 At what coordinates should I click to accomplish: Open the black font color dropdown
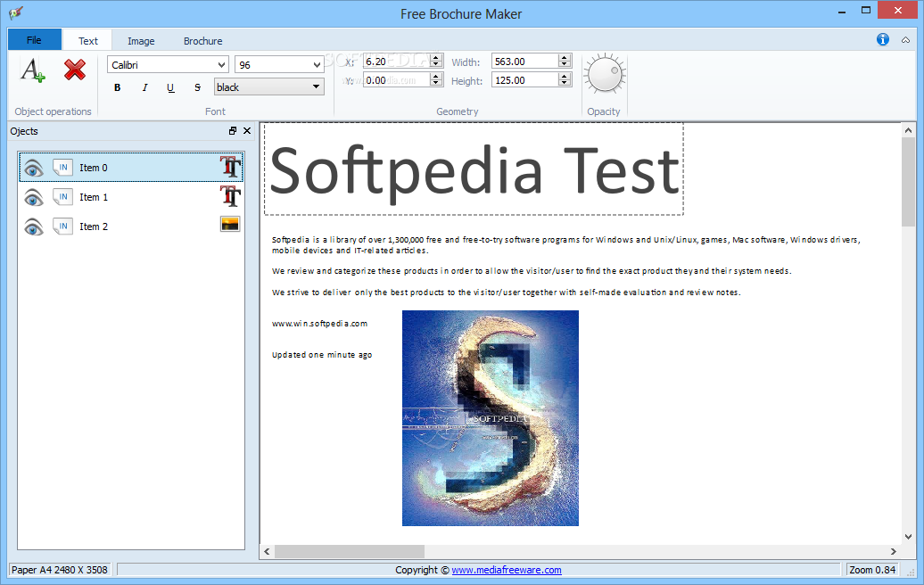pos(269,87)
